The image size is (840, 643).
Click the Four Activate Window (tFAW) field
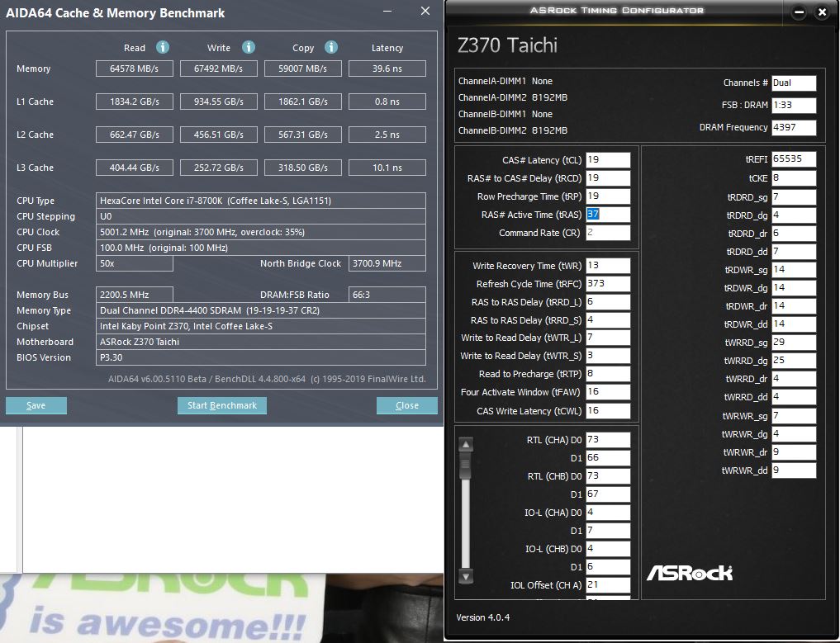(x=608, y=392)
